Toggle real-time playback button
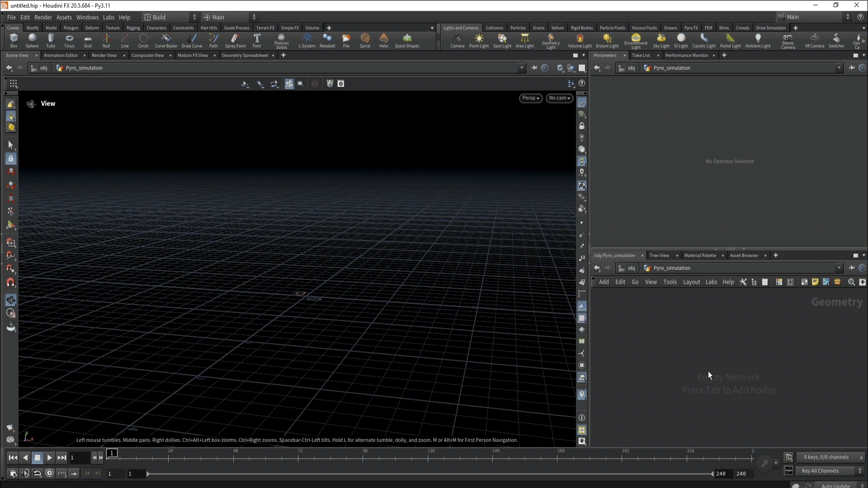Image resolution: width=868 pixels, height=488 pixels. click(x=50, y=473)
